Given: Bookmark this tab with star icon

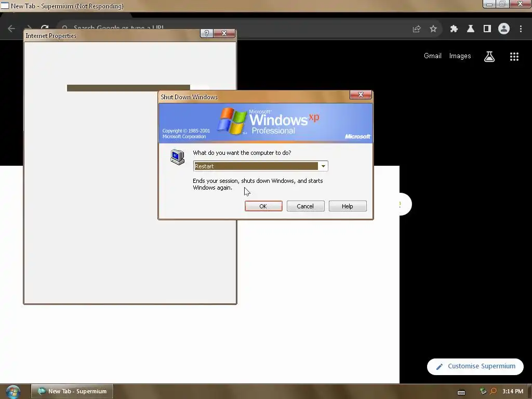Looking at the screenshot, I should [x=433, y=29].
